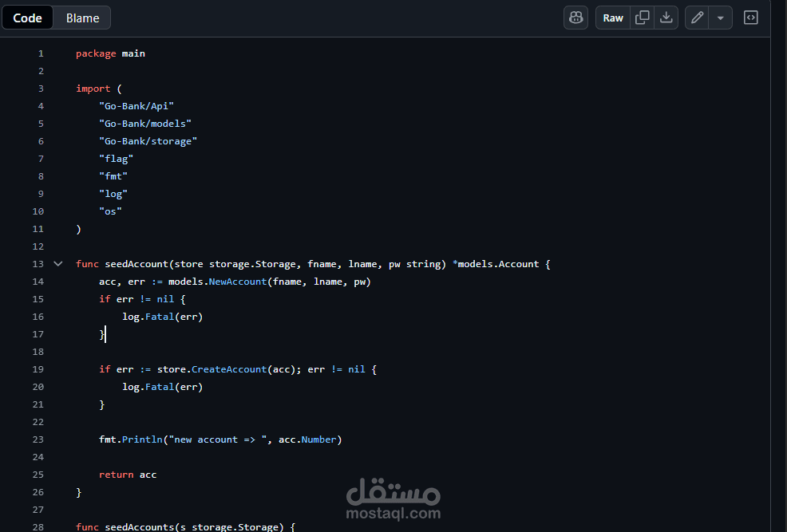The image size is (787, 532).
Task: Select the seedAccount function name
Action: point(137,263)
